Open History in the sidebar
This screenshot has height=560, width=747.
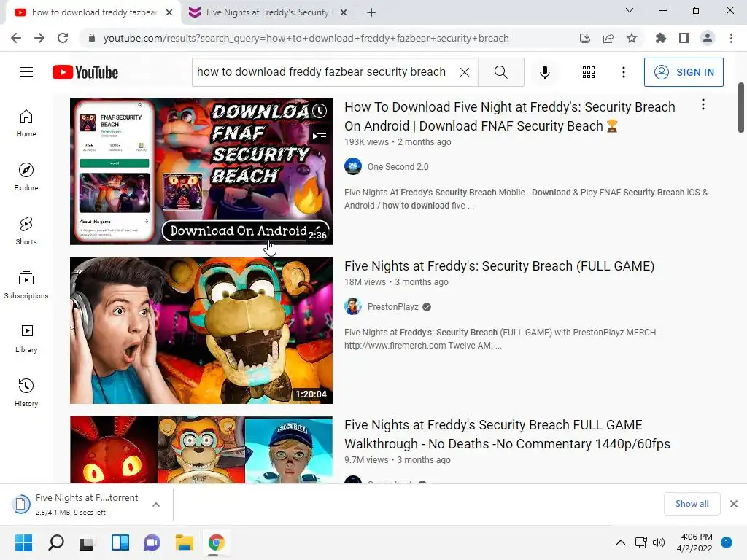(x=26, y=392)
